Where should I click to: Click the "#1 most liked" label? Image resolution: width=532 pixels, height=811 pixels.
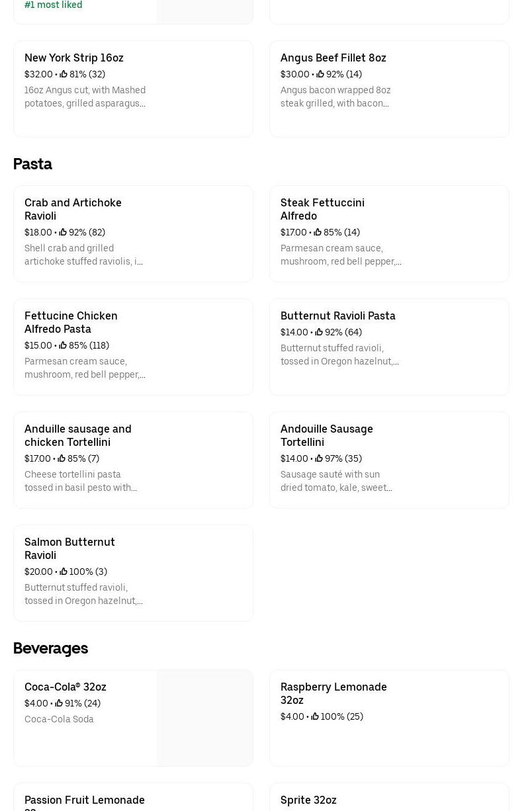(x=54, y=5)
